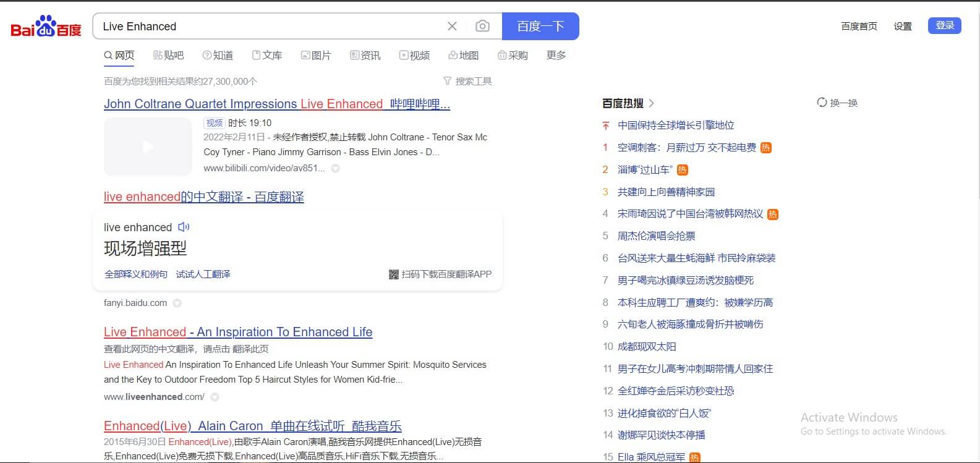
Task: Expand options arrow beside bilibili URL
Action: pos(335,168)
